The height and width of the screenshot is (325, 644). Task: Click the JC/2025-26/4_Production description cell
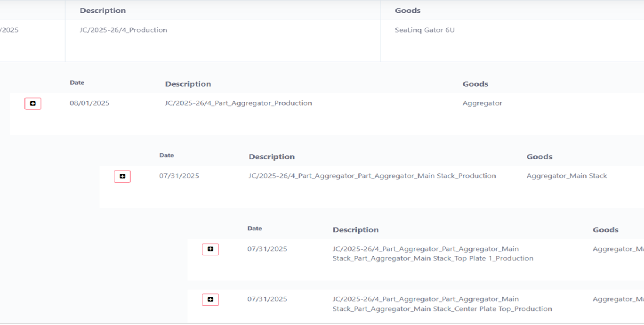123,30
